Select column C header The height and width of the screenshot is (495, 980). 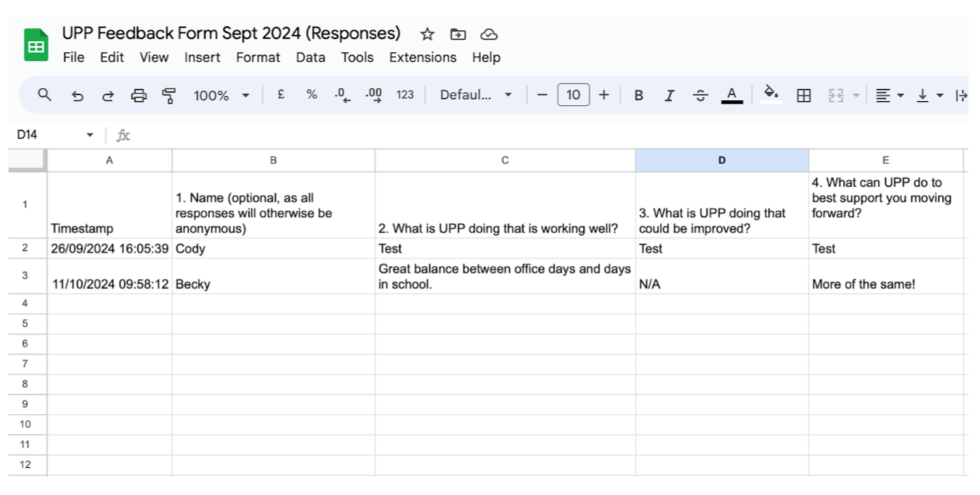tap(505, 160)
